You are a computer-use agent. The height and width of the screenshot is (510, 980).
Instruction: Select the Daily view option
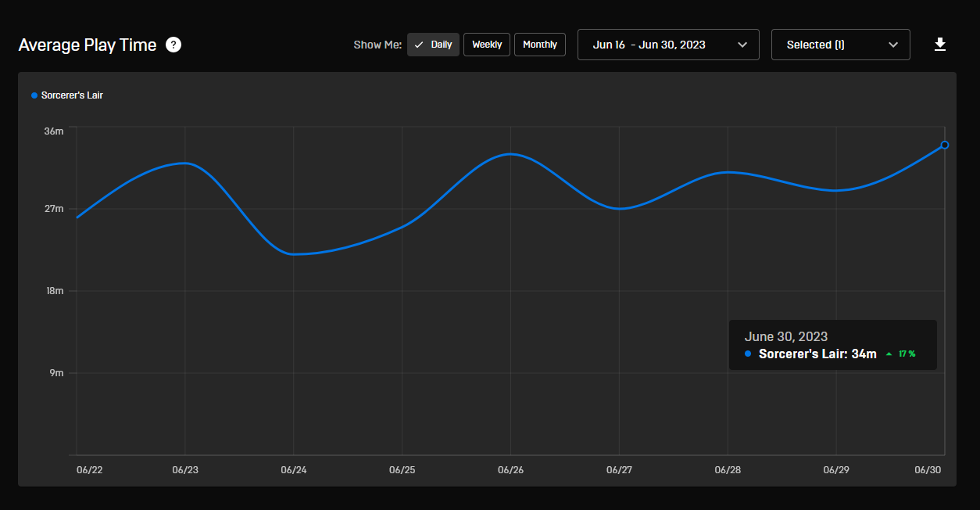coord(433,45)
